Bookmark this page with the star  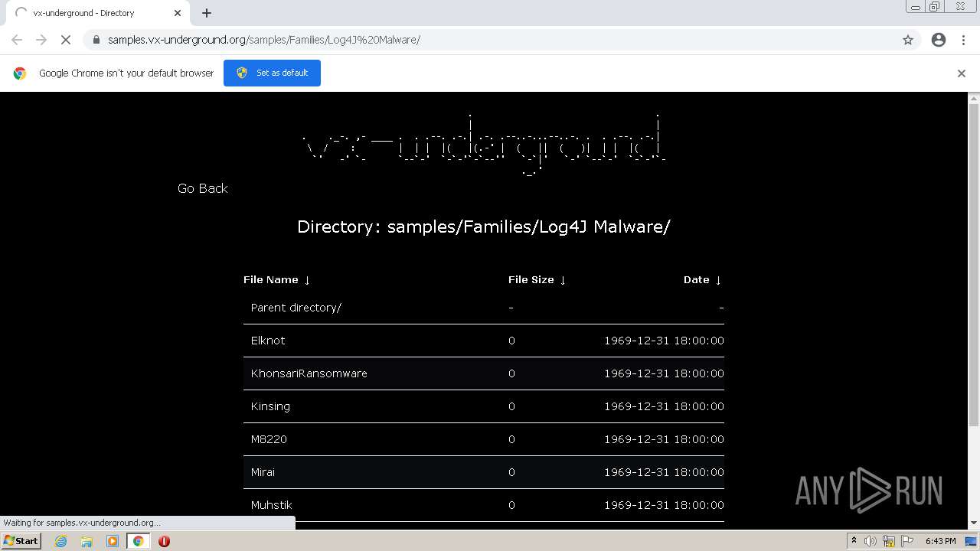coord(908,40)
